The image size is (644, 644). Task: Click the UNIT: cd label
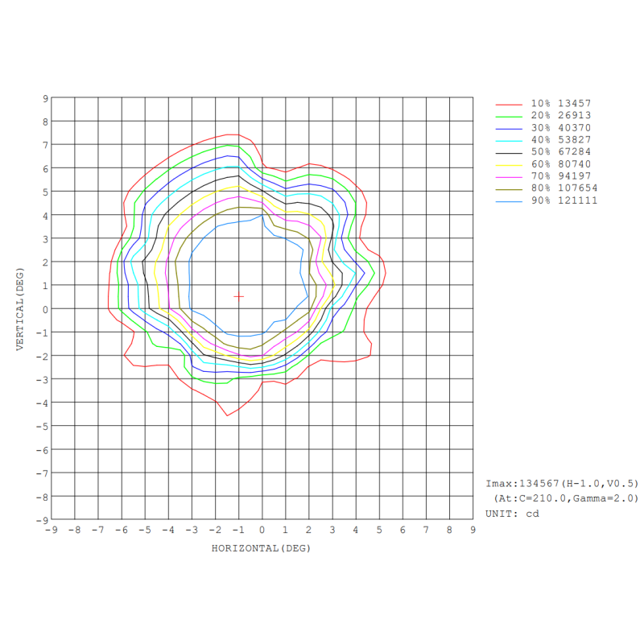512,514
